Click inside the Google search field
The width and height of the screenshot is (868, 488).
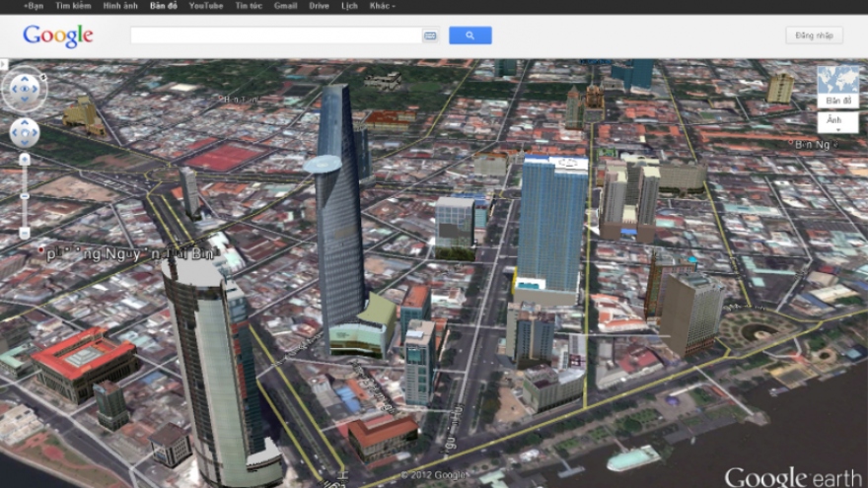coord(276,35)
